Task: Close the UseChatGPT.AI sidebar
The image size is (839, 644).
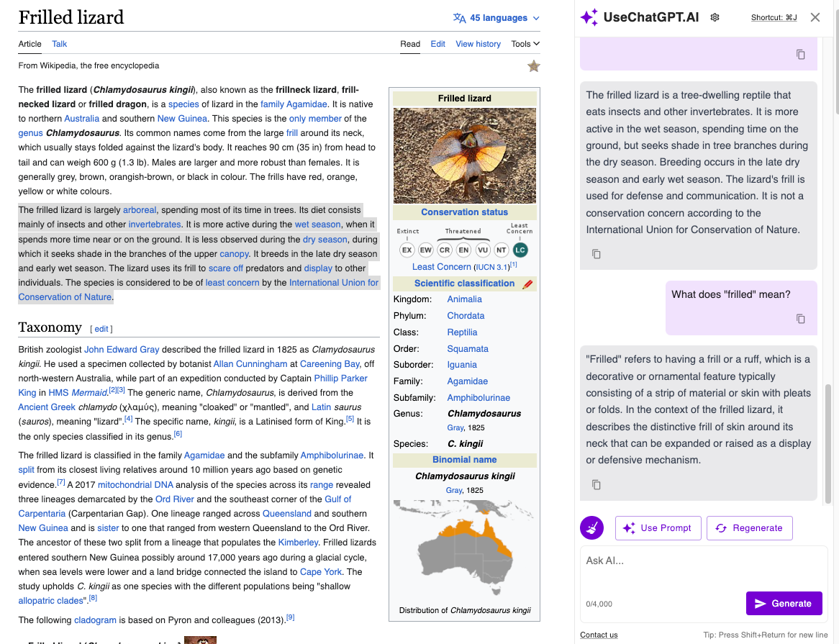Action: [x=815, y=17]
